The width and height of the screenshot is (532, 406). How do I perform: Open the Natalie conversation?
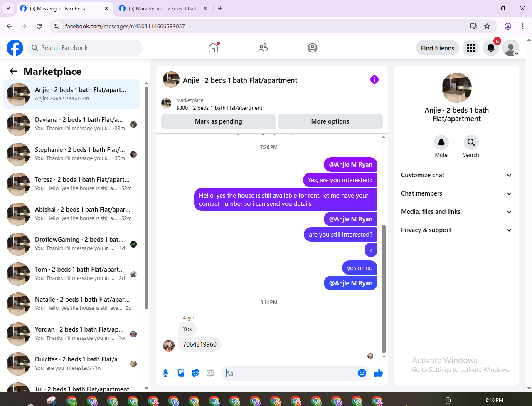pyautogui.click(x=72, y=304)
